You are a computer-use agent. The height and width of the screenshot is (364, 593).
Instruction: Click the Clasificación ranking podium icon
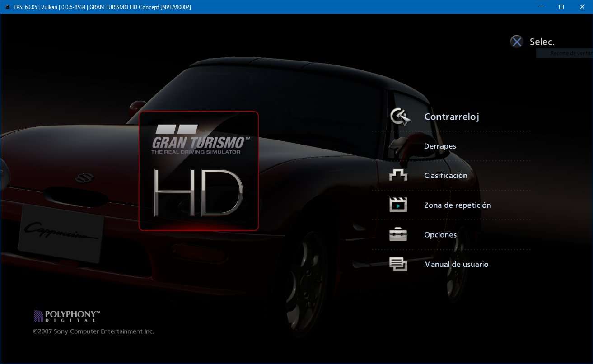click(x=399, y=175)
